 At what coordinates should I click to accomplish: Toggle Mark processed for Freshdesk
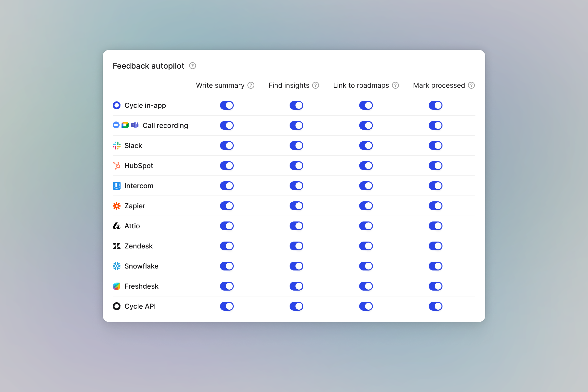pyautogui.click(x=436, y=286)
